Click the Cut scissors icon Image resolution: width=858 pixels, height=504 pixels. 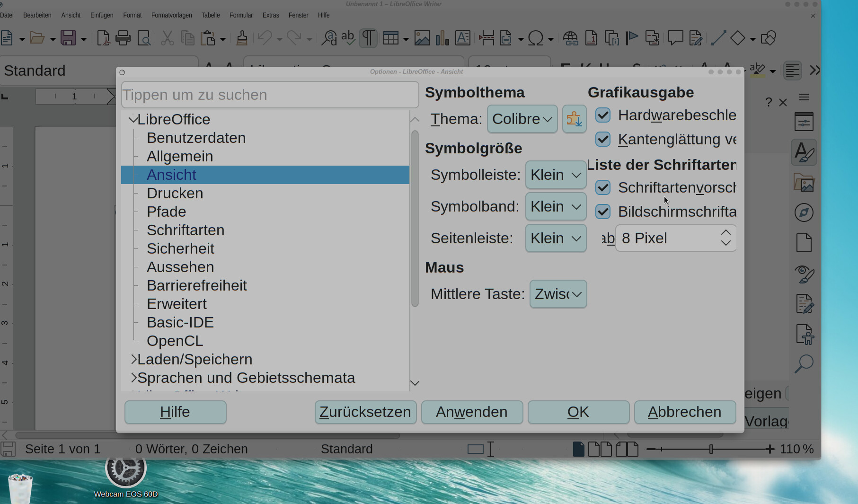[167, 38]
